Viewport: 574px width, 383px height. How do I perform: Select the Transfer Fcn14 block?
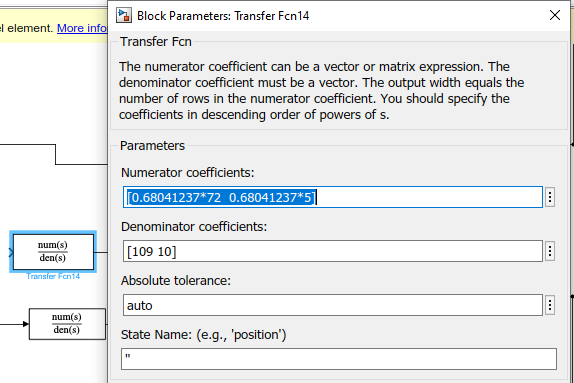coord(53,252)
